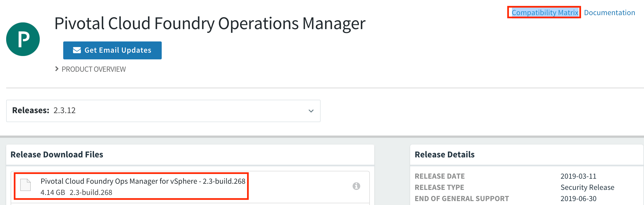Image resolution: width=644 pixels, height=205 pixels.
Task: Click the END OF GENERAL SUPPORT label
Action: pyautogui.click(x=462, y=199)
